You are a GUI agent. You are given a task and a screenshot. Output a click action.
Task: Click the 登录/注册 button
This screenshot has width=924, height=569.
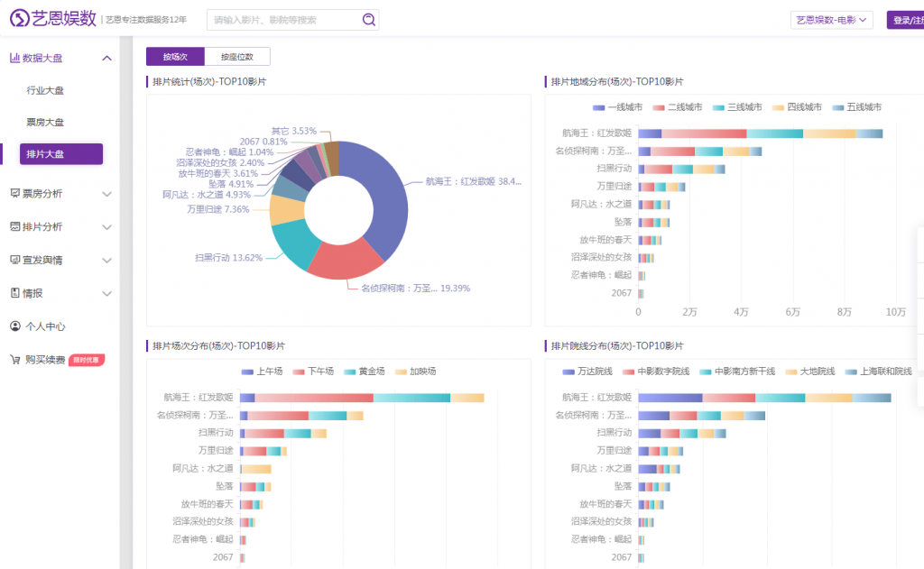(905, 20)
